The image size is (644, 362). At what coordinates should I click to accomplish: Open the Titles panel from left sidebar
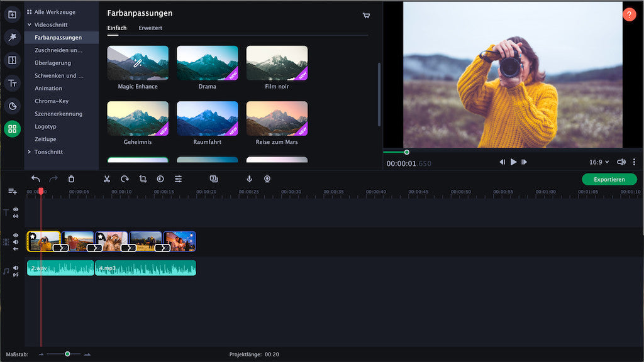12,83
